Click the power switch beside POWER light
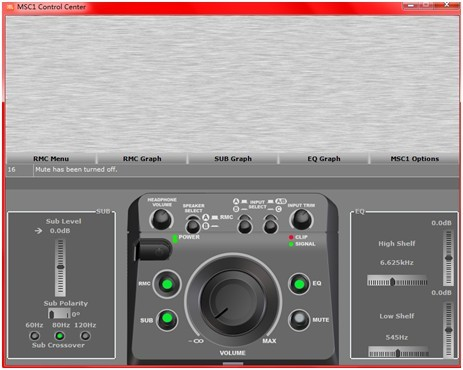The height and width of the screenshot is (370, 463). (x=154, y=250)
